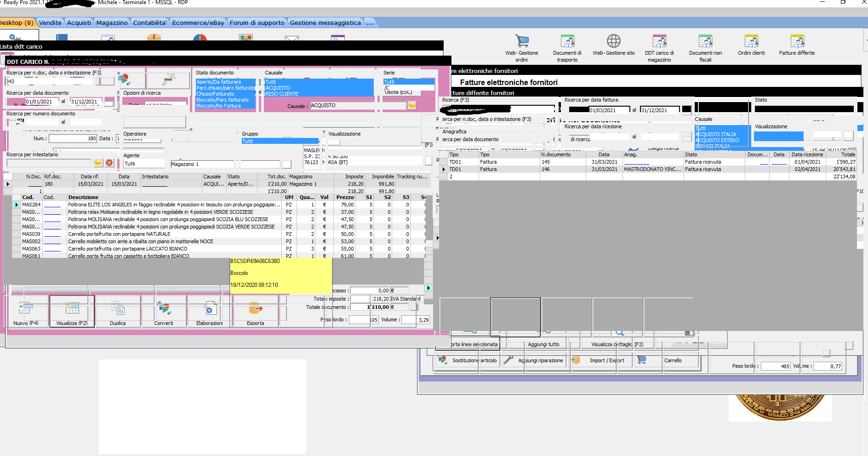Screen dimensions: 868x456
Task: Select Chiuso/Fatturato in Stato documento list
Action: click(x=225, y=94)
